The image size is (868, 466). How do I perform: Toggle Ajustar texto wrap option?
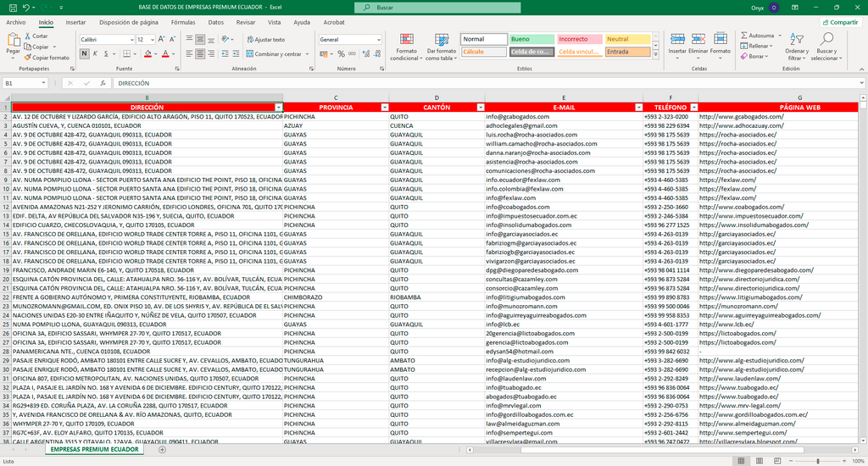pos(265,39)
